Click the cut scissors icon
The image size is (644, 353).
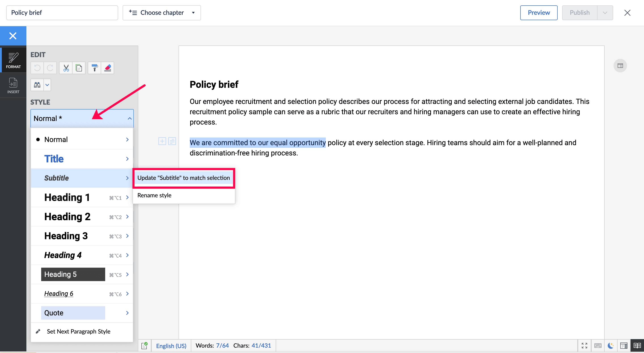coord(66,68)
